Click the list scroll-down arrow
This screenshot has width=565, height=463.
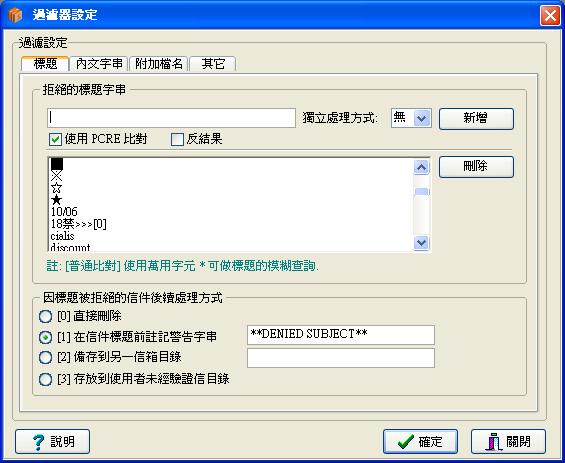click(x=422, y=242)
